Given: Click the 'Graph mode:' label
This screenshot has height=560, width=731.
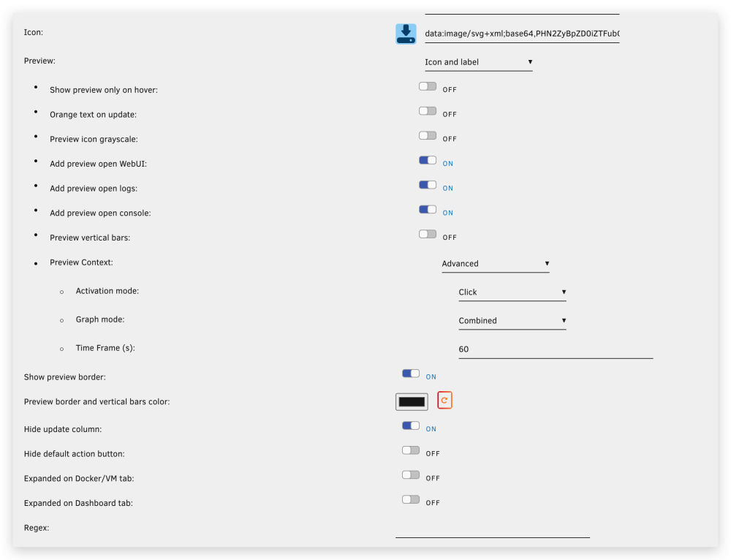Looking at the screenshot, I should point(100,320).
